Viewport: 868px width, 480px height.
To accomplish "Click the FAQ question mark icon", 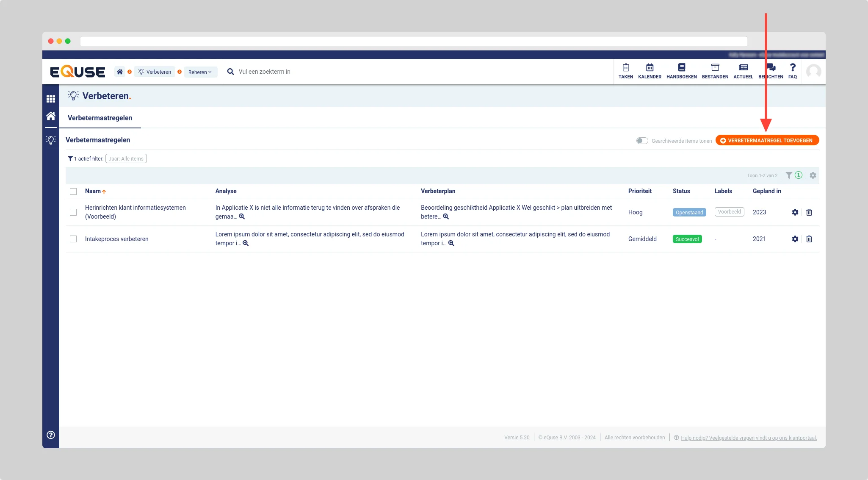I will (x=792, y=68).
